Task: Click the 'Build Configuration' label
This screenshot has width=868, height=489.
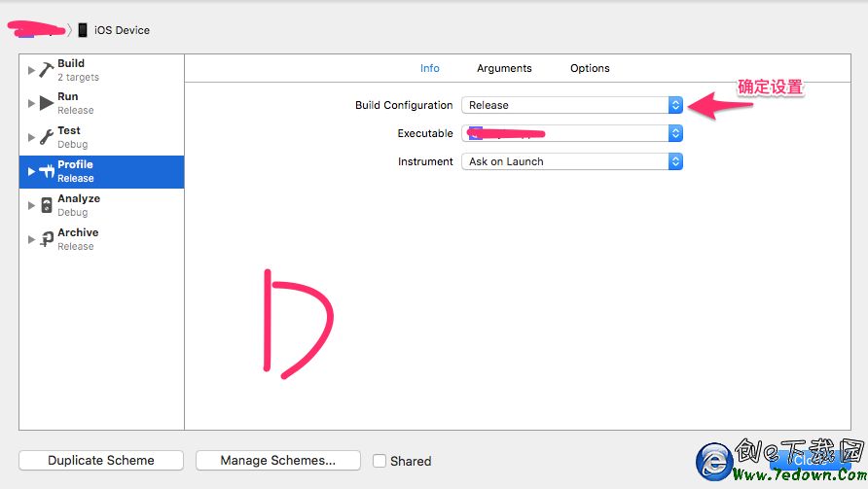Action: coord(404,105)
